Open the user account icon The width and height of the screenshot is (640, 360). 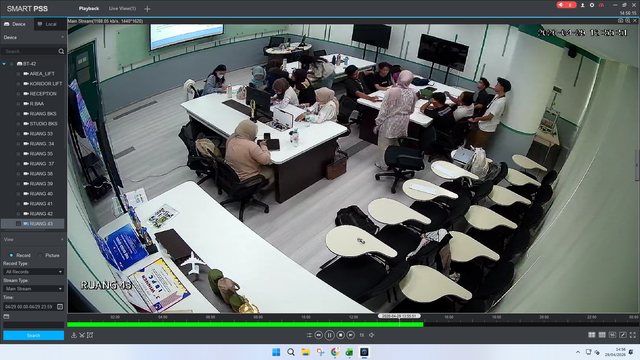pos(582,5)
